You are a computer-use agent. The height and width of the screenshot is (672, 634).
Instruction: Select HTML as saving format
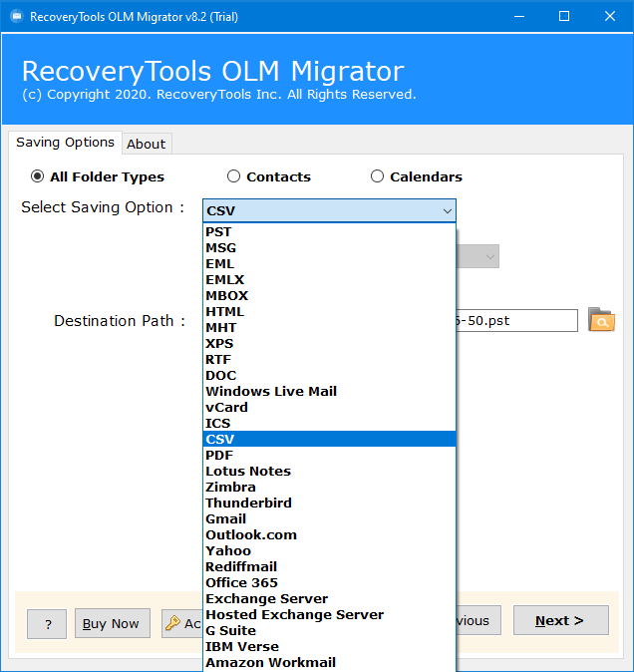pos(329,311)
